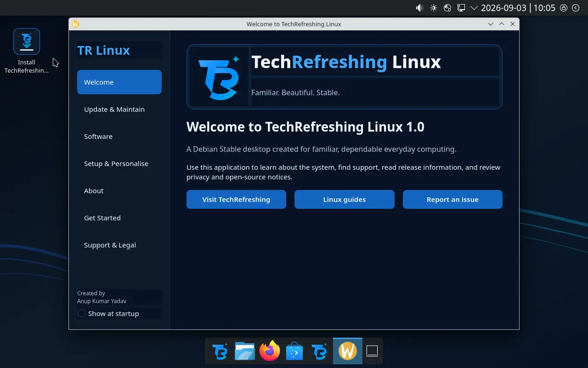
Task: Open the Support & Legal section
Action: click(x=119, y=245)
